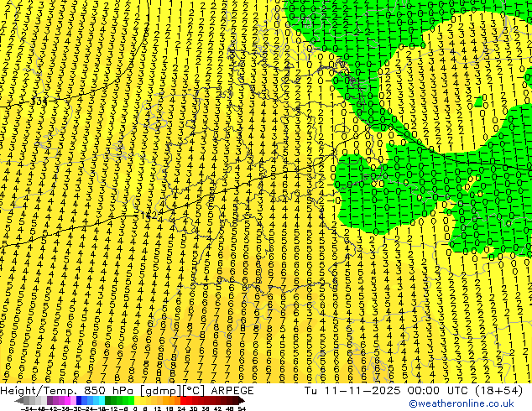Image resolution: width=532 pixels, height=411 pixels.
Task: Click the '24' label under the legend
Action: pos(181,408)
